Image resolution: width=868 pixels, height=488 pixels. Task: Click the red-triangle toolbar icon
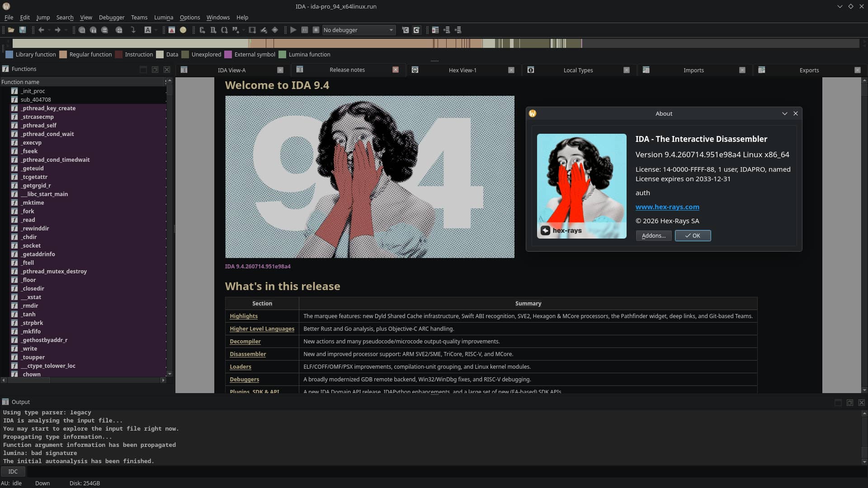pyautogui.click(x=172, y=30)
